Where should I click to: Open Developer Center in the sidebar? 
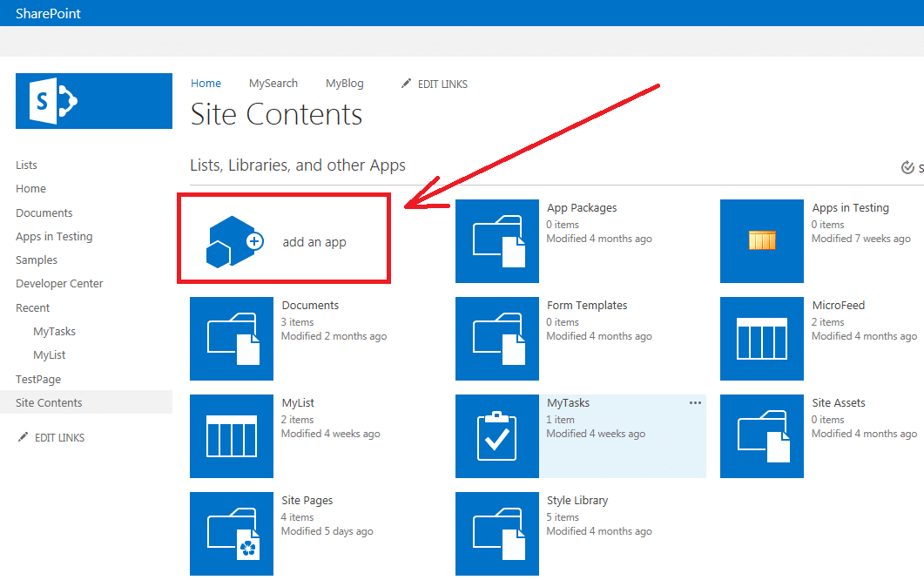coord(59,284)
